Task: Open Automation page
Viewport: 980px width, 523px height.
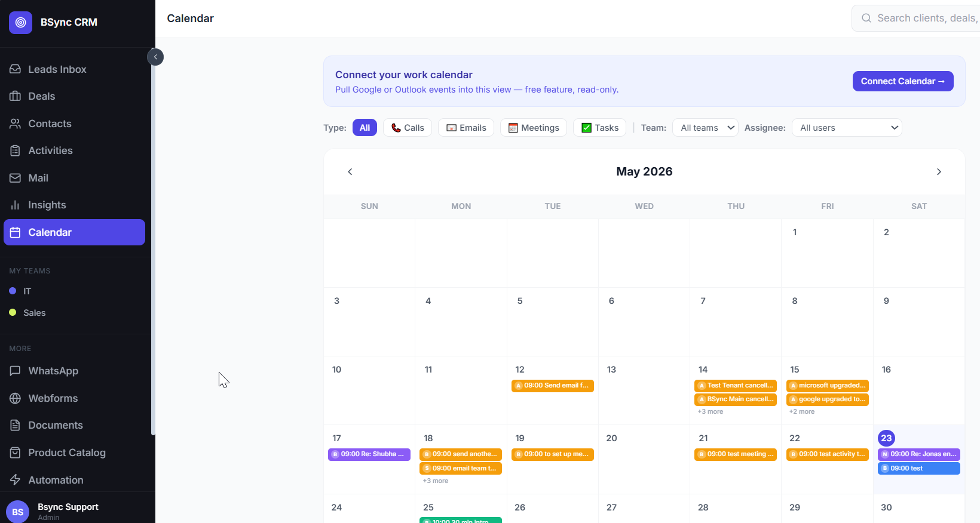Action: point(74,480)
